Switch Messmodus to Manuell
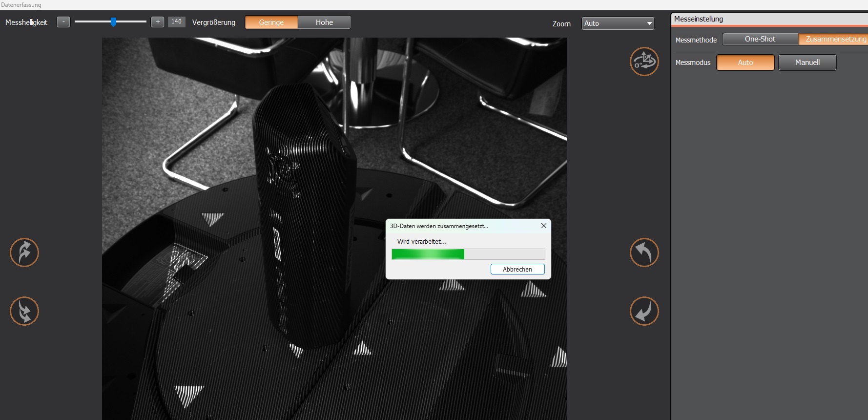This screenshot has height=420, width=868. point(807,63)
